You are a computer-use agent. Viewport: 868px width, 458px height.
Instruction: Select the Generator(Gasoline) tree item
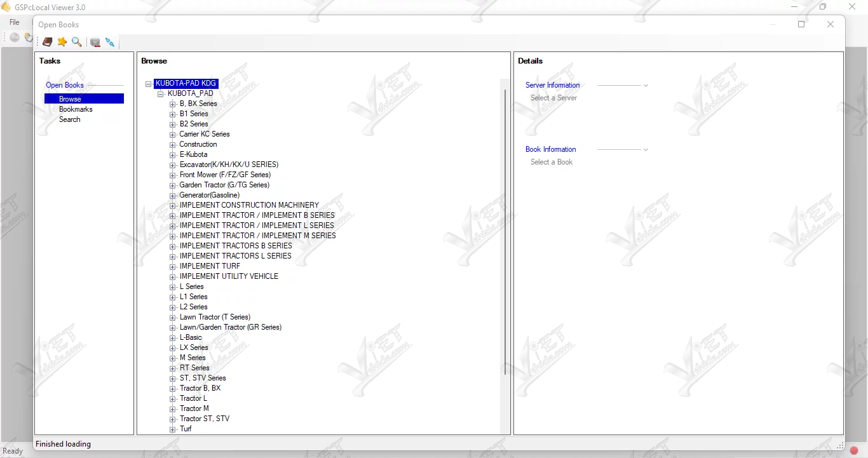pyautogui.click(x=209, y=195)
